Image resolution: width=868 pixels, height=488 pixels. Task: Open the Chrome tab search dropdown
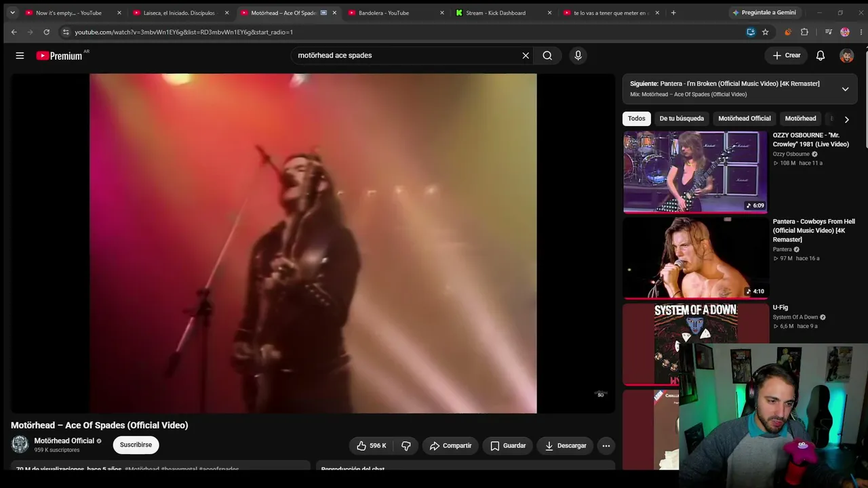pos(12,13)
